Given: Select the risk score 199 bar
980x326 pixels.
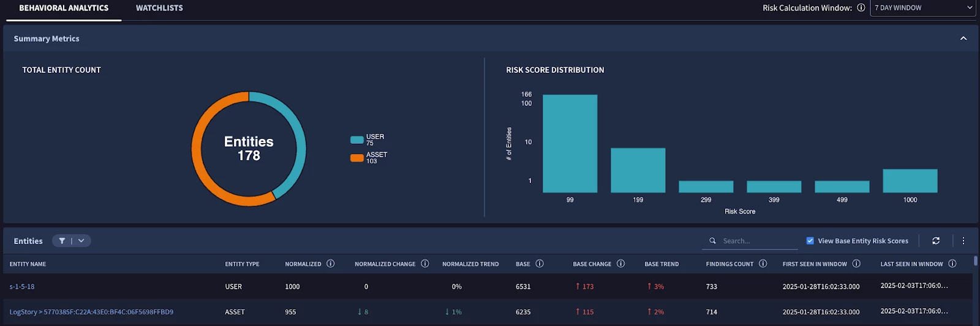Looking at the screenshot, I should click(x=638, y=171).
